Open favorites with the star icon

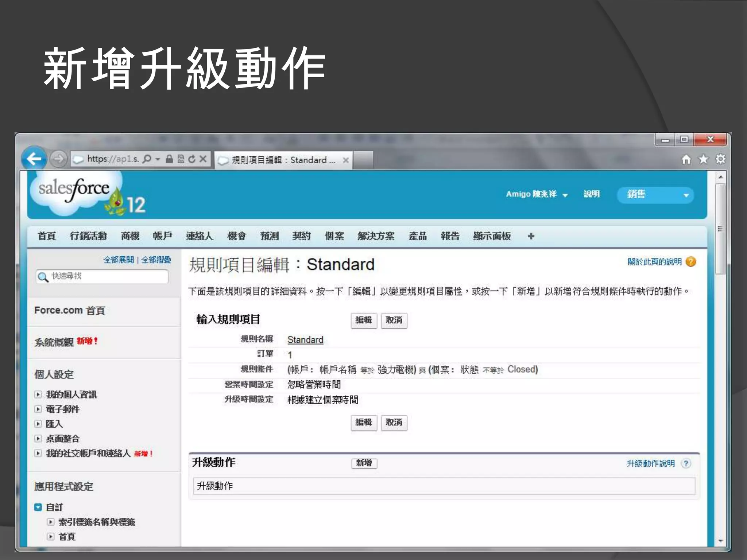(703, 159)
